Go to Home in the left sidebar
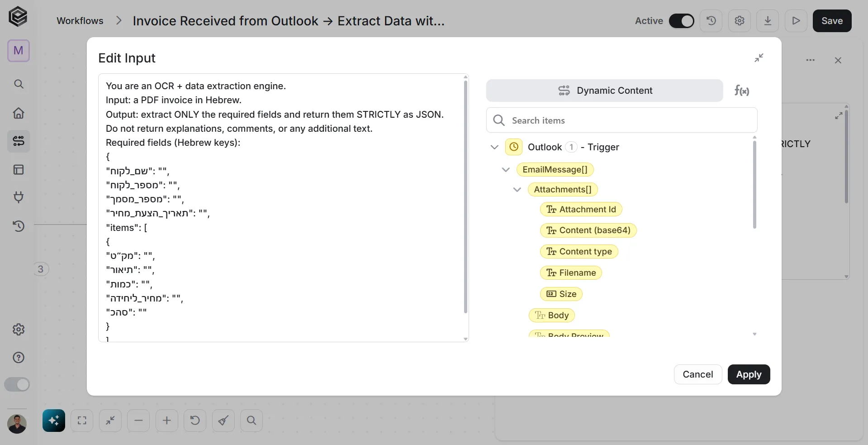 19,113
